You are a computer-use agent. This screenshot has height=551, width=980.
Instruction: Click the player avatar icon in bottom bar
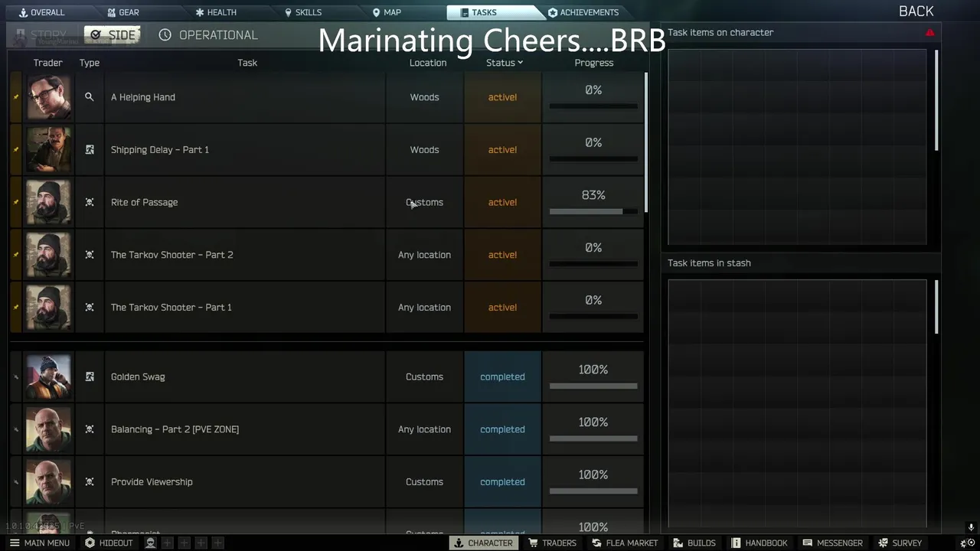pyautogui.click(x=151, y=543)
